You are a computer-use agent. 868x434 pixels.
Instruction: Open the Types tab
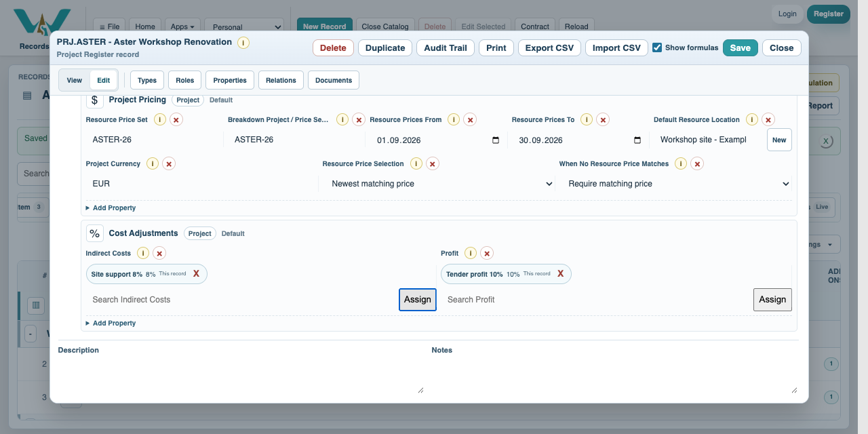click(x=147, y=80)
